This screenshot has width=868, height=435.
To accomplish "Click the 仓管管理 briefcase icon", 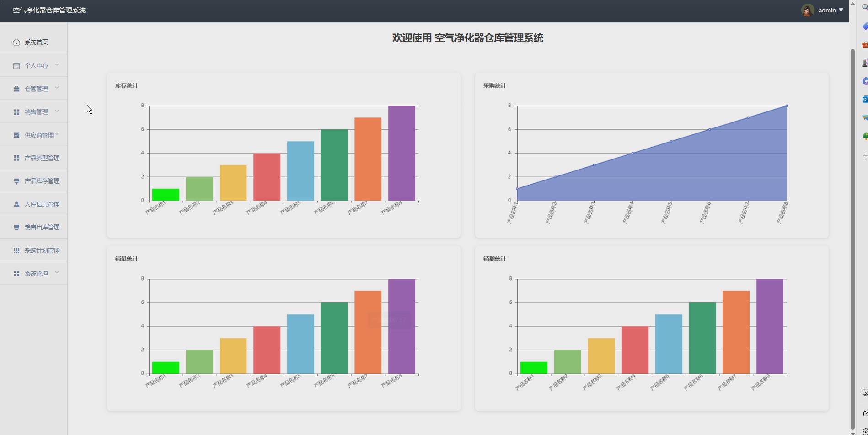I will 16,89.
